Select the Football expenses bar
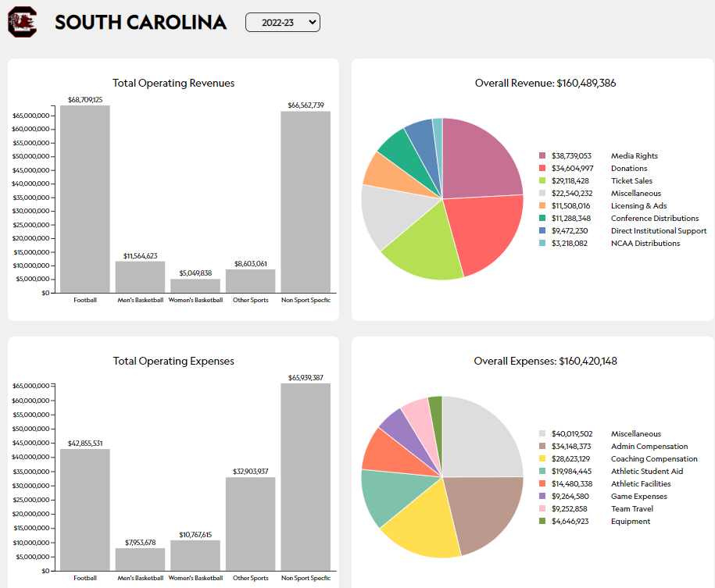The image size is (715, 588). 85,509
